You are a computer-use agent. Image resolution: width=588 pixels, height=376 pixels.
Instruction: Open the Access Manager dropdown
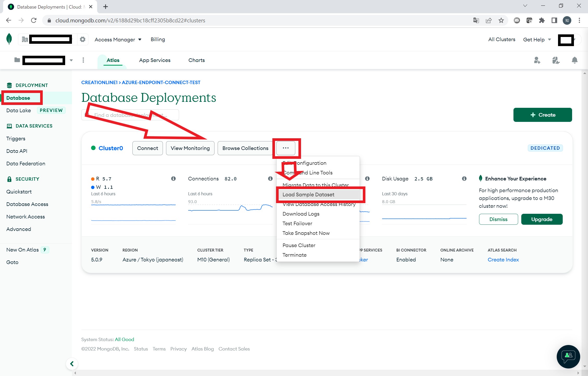point(118,40)
